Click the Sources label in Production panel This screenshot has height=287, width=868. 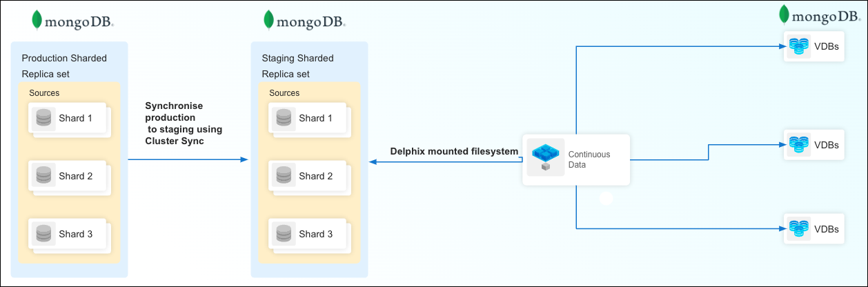[44, 93]
